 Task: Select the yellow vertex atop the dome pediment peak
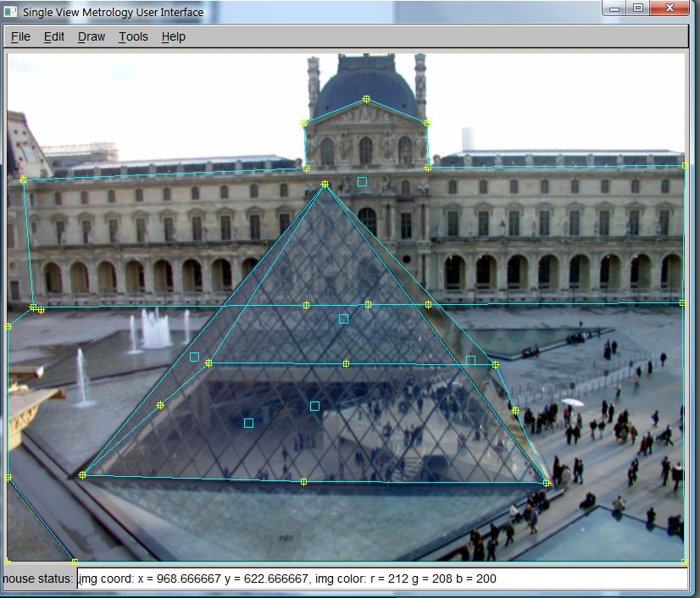point(366,98)
